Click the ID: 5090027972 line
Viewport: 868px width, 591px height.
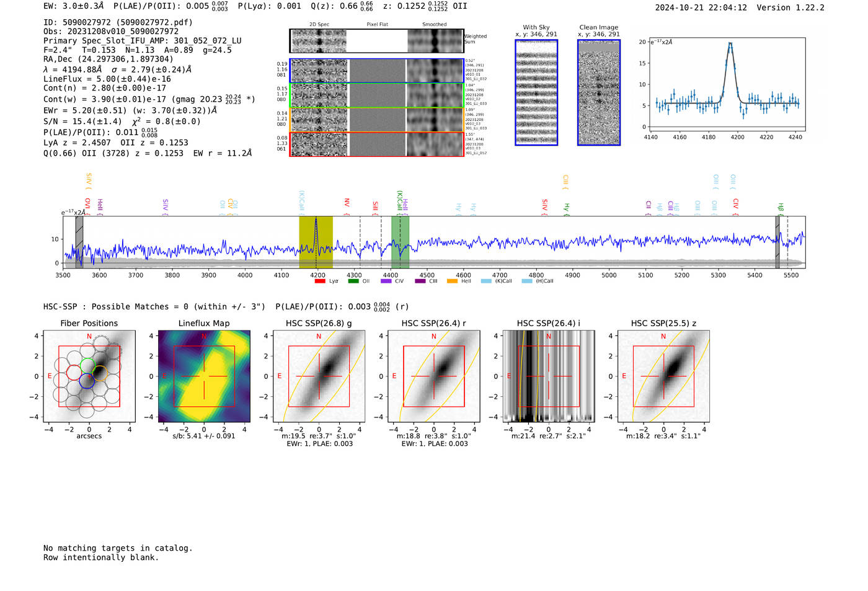(118, 22)
